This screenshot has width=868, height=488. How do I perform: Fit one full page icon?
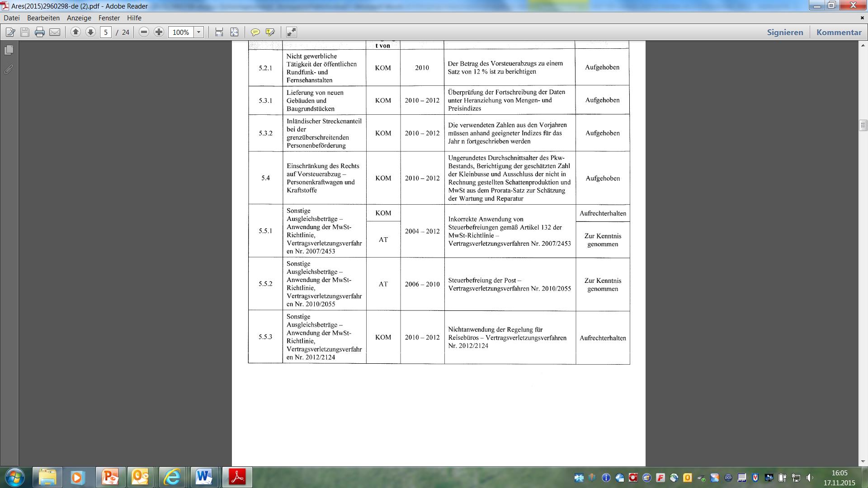(x=234, y=32)
